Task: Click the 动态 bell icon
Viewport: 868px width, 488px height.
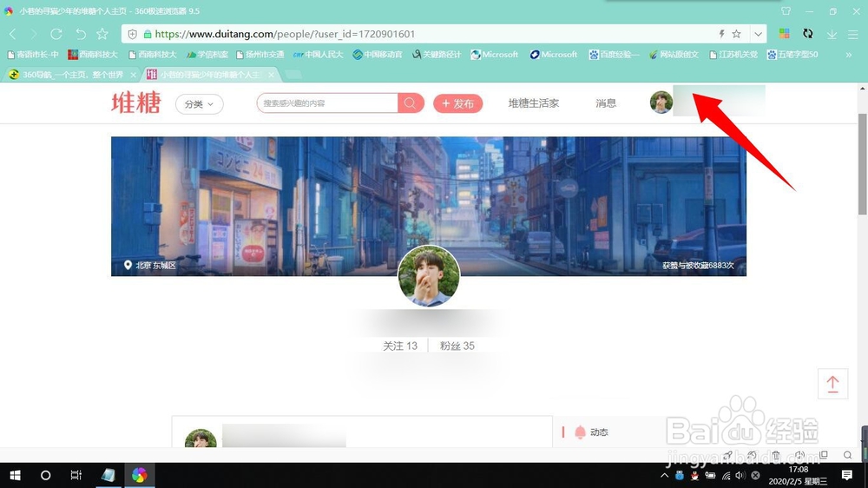Action: tap(580, 432)
